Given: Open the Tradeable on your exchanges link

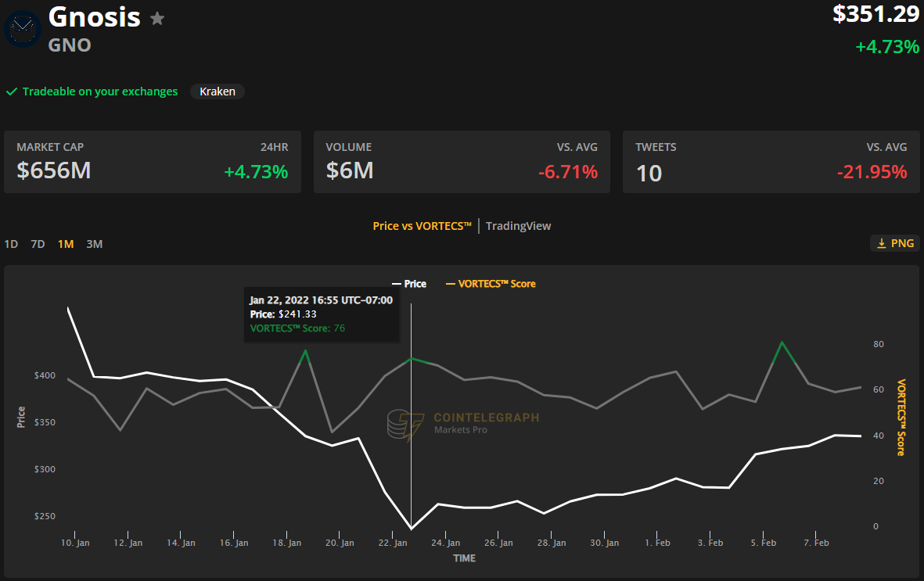Looking at the screenshot, I should point(99,91).
